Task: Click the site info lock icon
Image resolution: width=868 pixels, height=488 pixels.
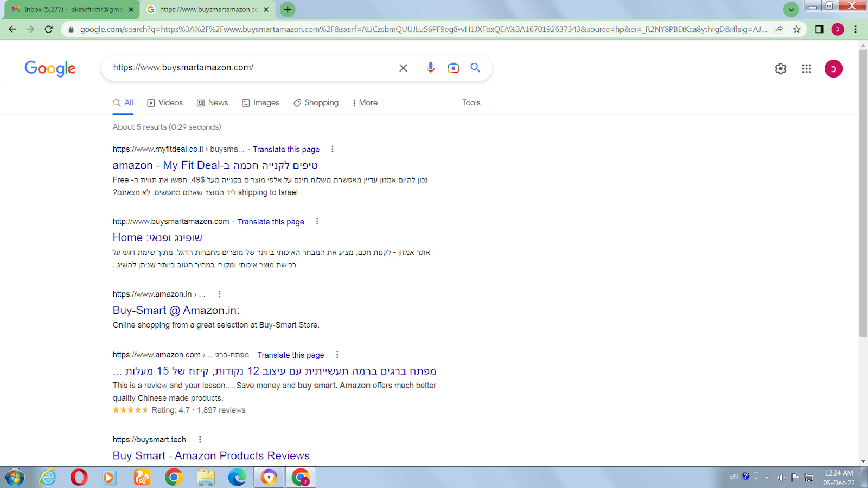Action: 71,29
